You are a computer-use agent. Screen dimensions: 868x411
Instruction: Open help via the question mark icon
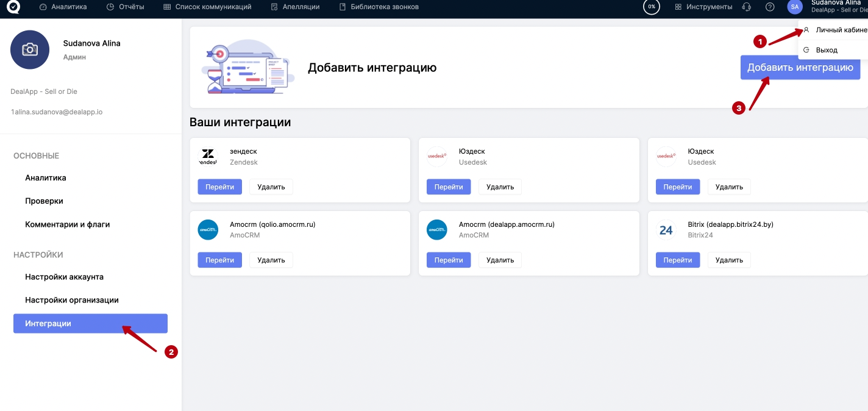[770, 7]
